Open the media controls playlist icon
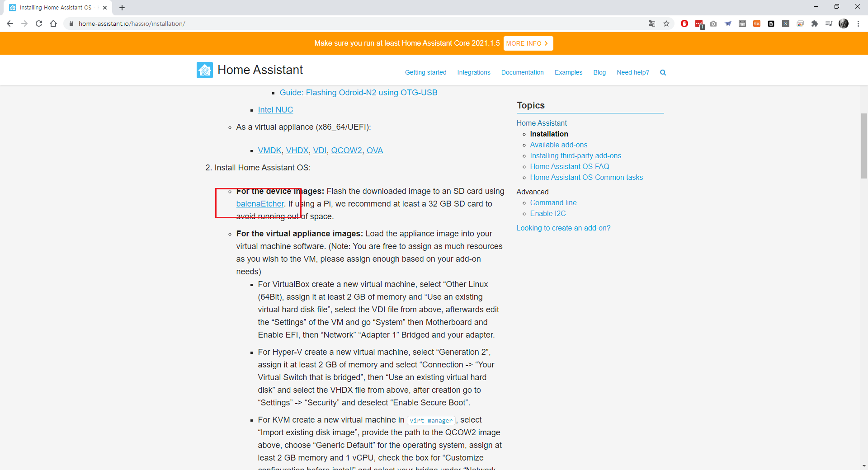 tap(829, 23)
